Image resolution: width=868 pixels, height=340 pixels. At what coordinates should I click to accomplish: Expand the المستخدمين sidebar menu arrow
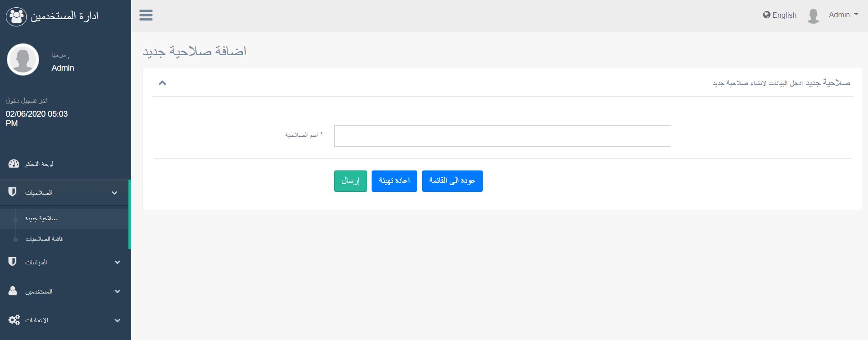[x=117, y=291]
